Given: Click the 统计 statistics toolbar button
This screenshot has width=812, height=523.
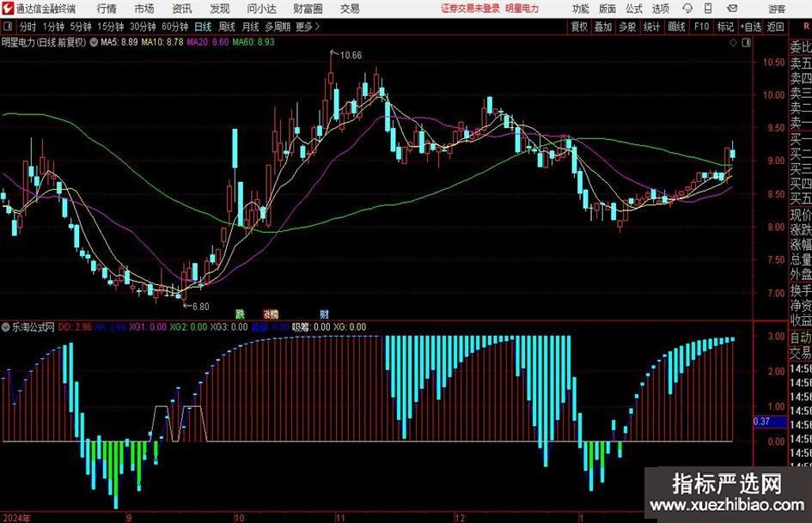Looking at the screenshot, I should click(x=651, y=27).
